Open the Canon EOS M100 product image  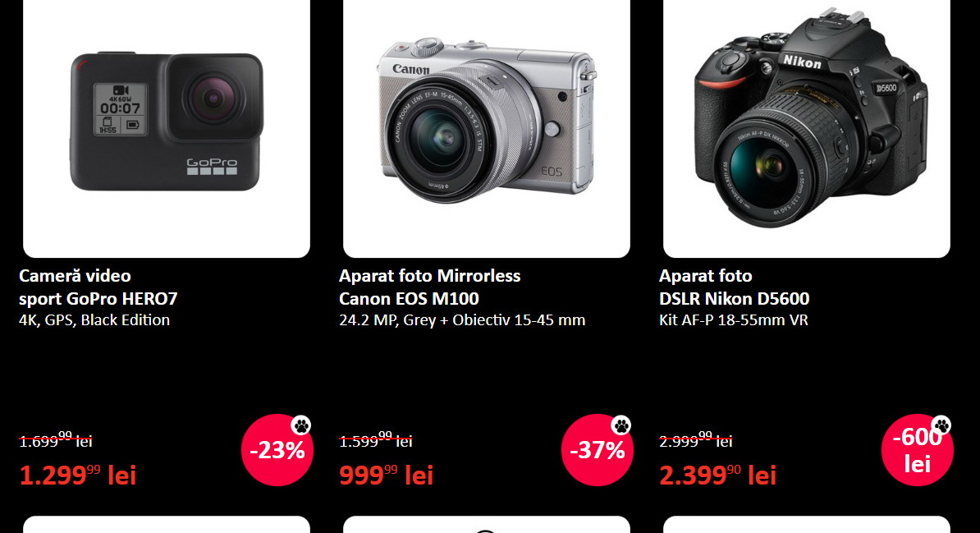486,128
